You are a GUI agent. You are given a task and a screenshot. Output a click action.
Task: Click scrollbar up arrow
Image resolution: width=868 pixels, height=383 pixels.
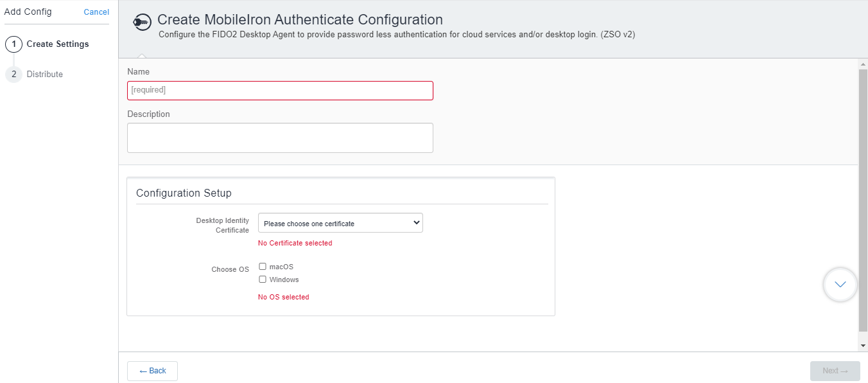pyautogui.click(x=863, y=64)
